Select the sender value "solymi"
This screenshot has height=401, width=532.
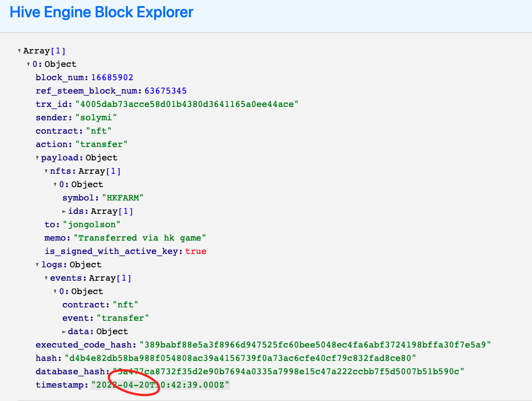click(x=96, y=118)
